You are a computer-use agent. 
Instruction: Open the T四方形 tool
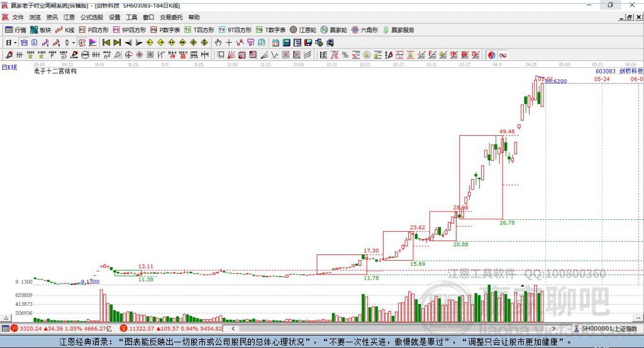pyautogui.click(x=199, y=30)
